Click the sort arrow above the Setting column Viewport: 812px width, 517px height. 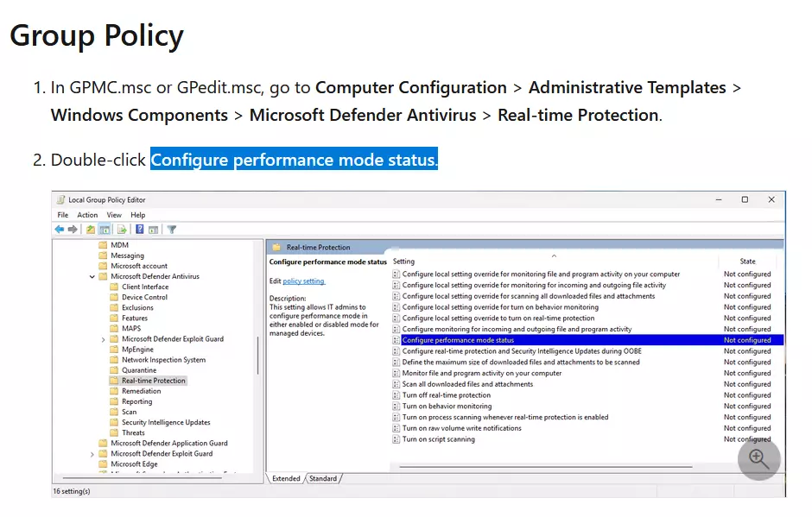click(x=554, y=255)
